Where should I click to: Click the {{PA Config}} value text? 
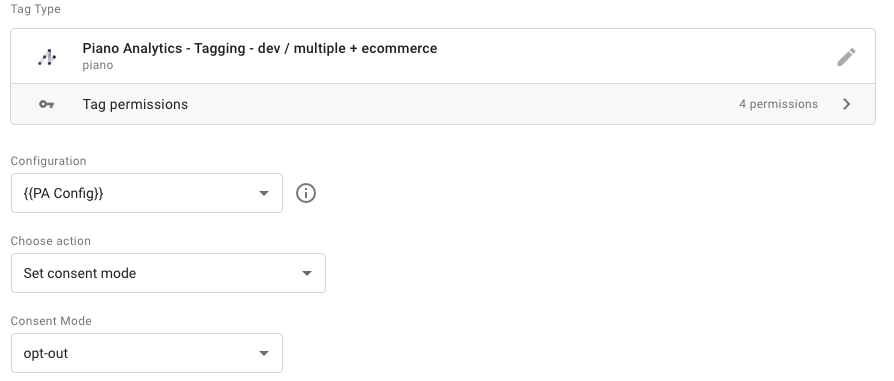63,193
